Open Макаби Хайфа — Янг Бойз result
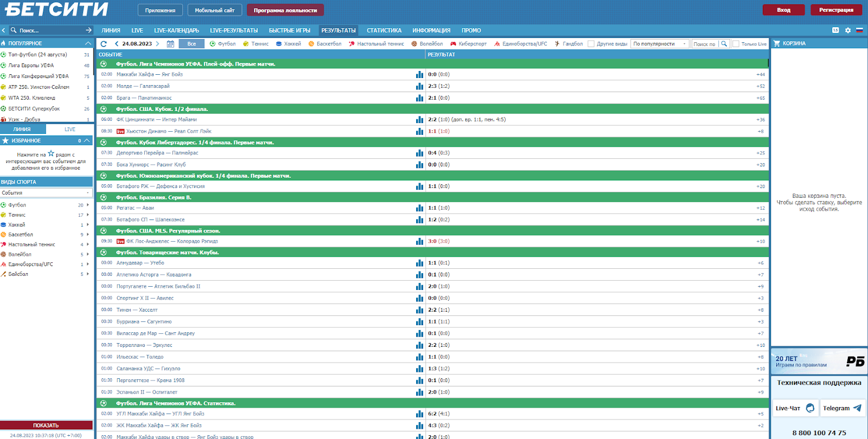868x439 pixels. tap(150, 75)
